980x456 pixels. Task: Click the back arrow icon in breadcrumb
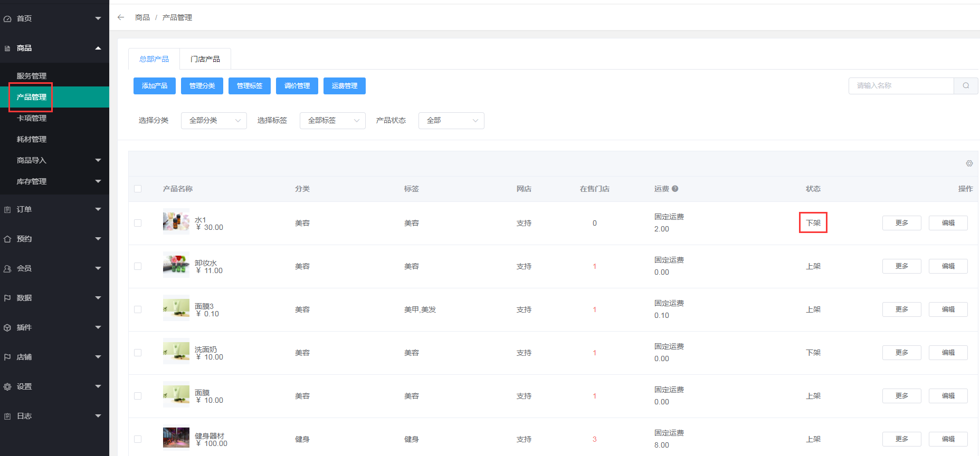coord(121,17)
